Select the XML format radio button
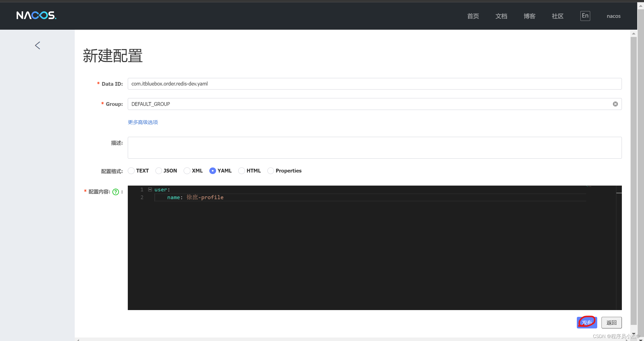644x341 pixels. coord(187,171)
